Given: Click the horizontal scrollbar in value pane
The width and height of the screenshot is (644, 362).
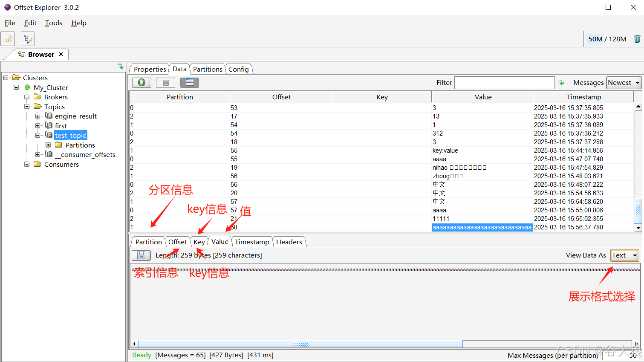Looking at the screenshot, I should point(300,344).
